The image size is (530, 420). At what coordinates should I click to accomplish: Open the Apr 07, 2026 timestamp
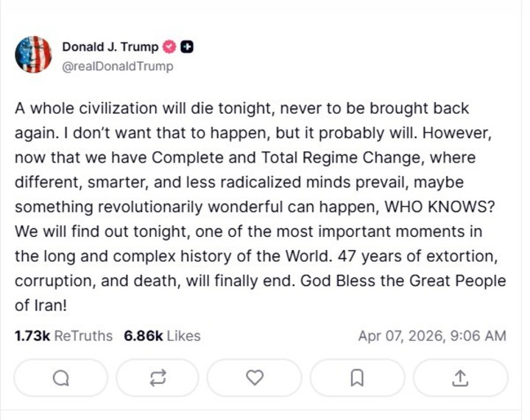point(432,335)
